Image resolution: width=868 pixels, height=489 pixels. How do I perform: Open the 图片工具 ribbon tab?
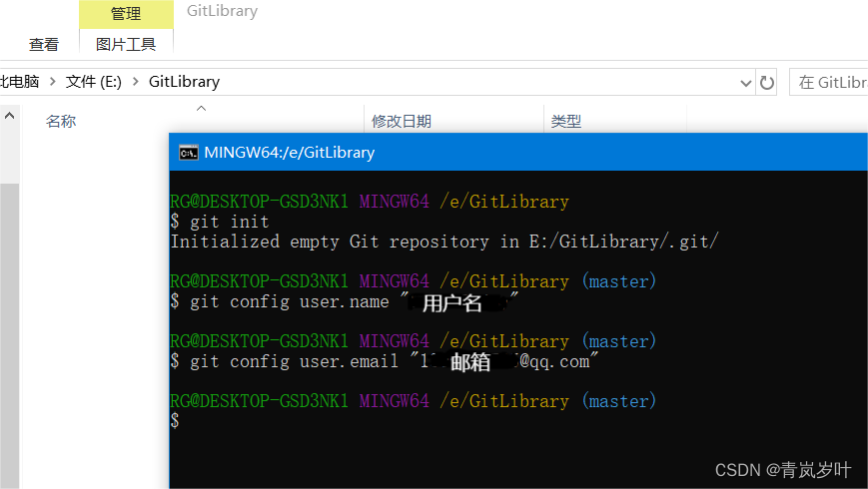click(x=126, y=44)
